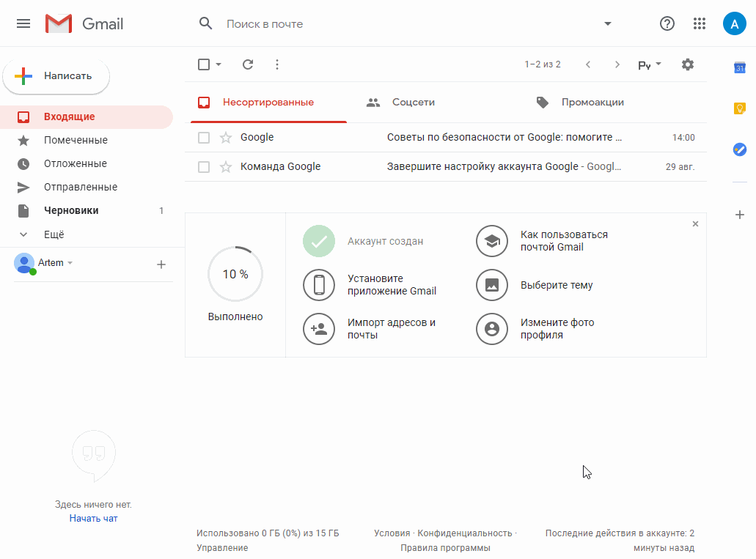Viewport: 756px width, 559px height.
Task: Click the plus to get add-ons
Action: tap(740, 215)
